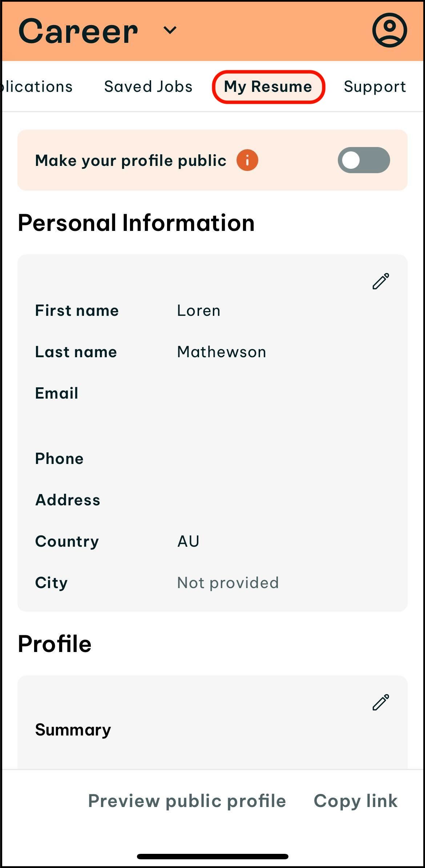This screenshot has width=425, height=868.
Task: Edit Personal Information with pencil icon
Action: [x=381, y=281]
